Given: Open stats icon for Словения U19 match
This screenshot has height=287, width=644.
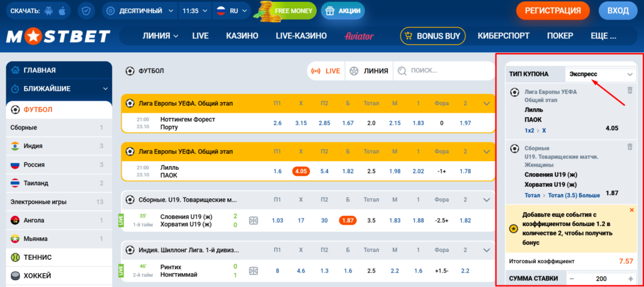Looking at the screenshot, I should (253, 220).
